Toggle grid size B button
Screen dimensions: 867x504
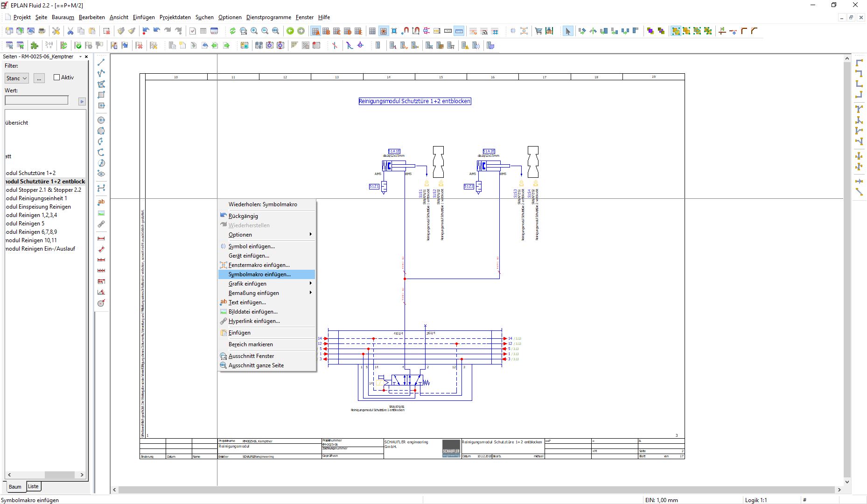click(x=326, y=31)
